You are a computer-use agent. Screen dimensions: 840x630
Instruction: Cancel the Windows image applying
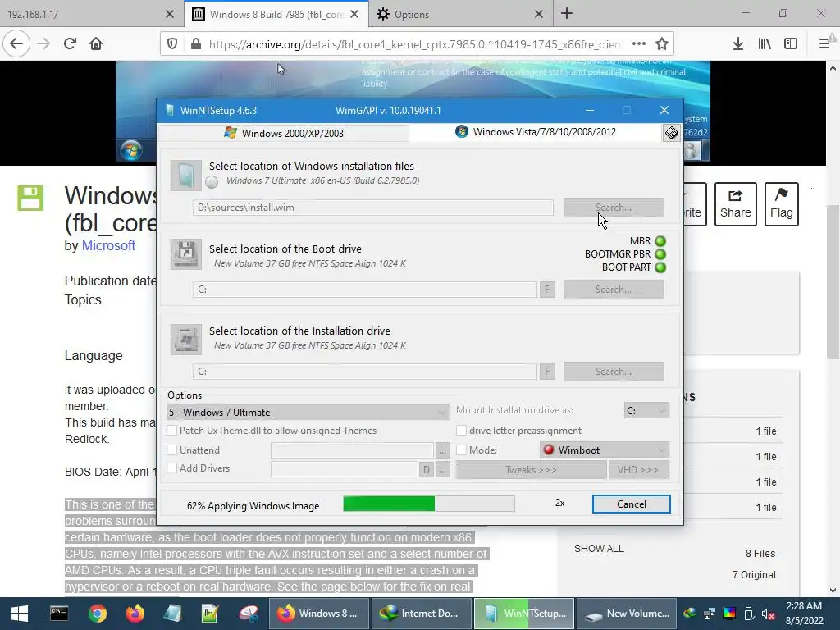coord(631,504)
